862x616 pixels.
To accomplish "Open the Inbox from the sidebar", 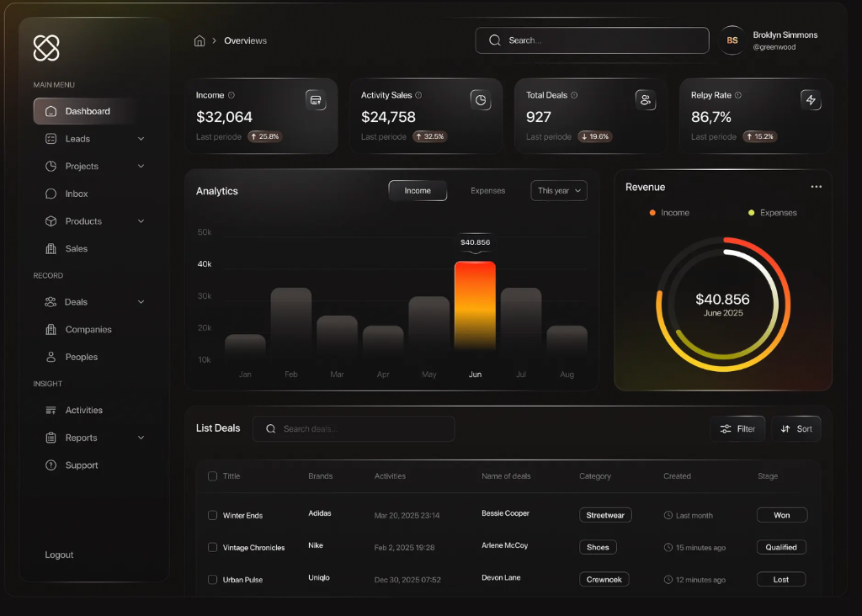I will tap(76, 194).
